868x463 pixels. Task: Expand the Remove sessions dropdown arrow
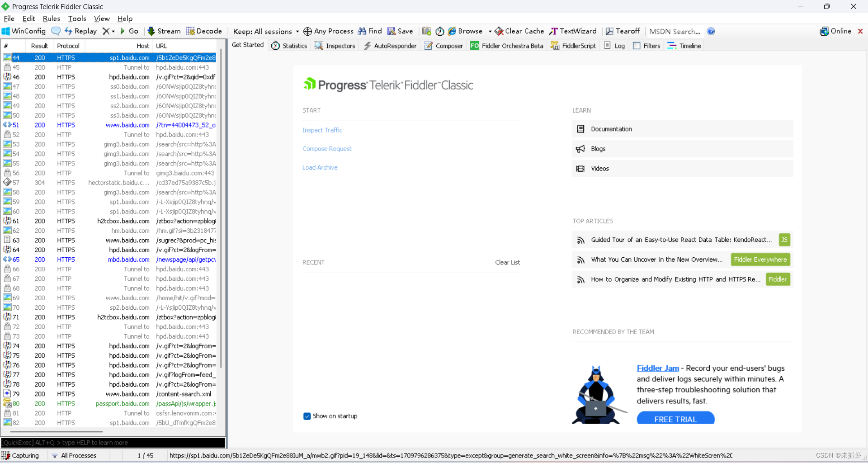tap(113, 32)
